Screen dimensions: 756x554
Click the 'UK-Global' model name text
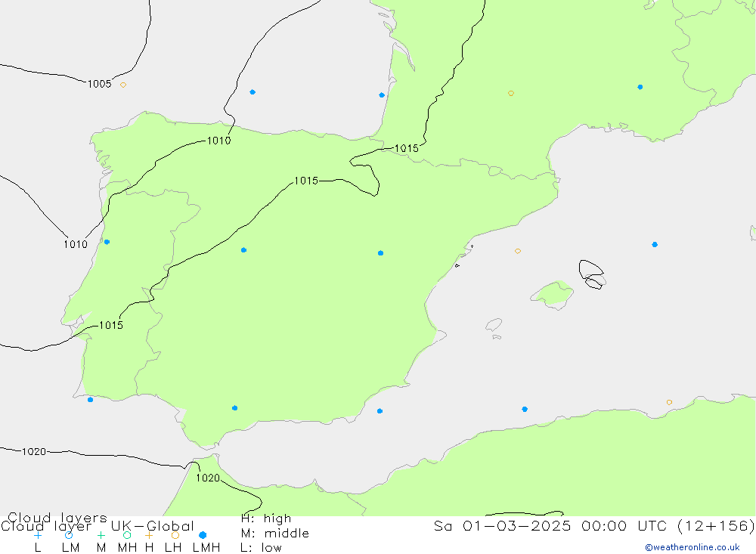153,526
